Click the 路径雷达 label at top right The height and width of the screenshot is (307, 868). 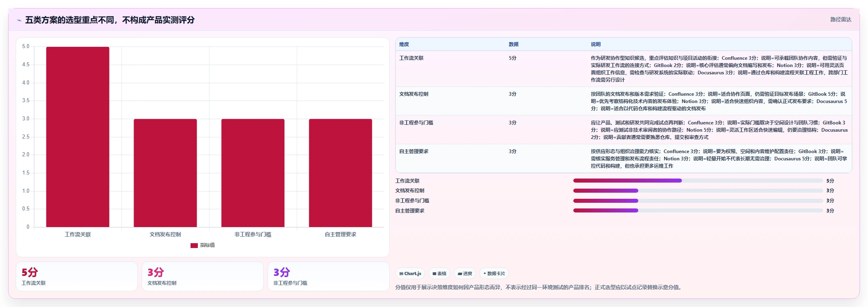pyautogui.click(x=841, y=19)
